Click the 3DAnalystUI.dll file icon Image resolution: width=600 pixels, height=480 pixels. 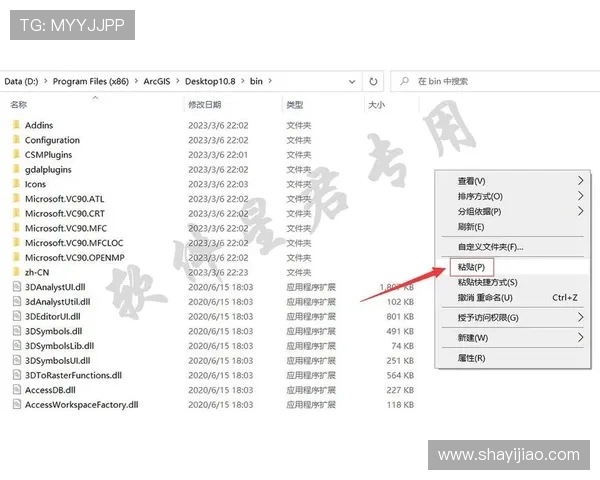pyautogui.click(x=15, y=287)
